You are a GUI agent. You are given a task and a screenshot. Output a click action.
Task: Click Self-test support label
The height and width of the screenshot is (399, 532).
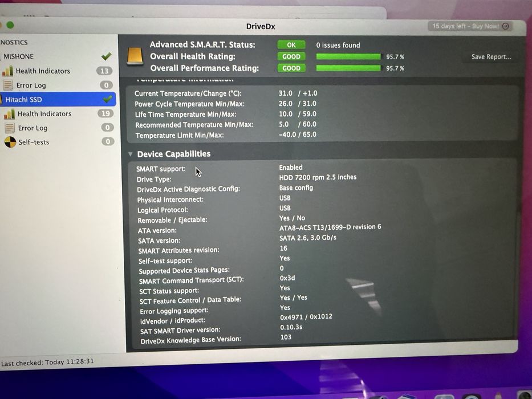[x=165, y=261]
